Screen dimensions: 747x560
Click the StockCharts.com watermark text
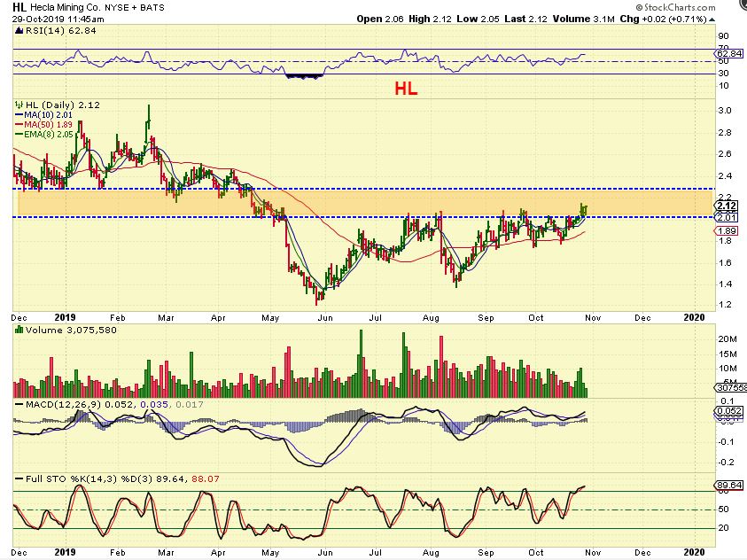click(x=676, y=7)
